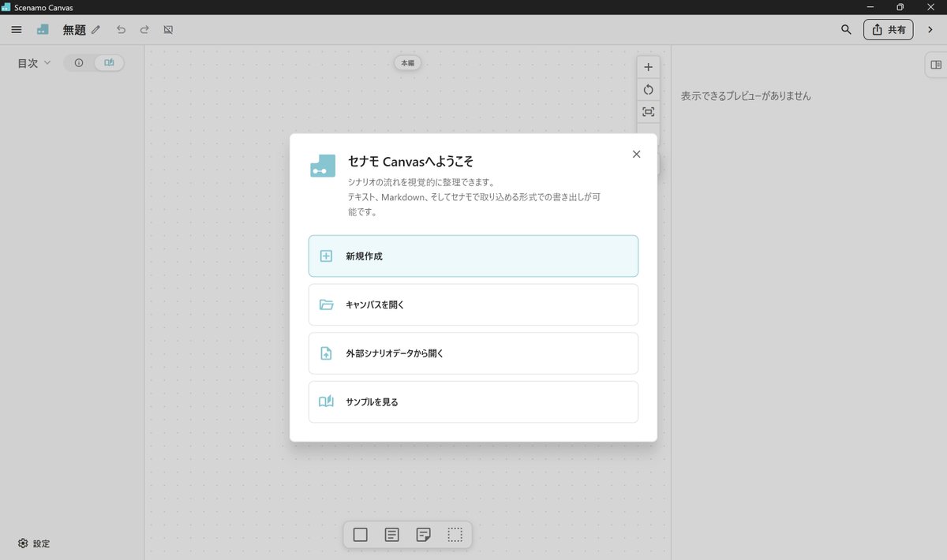This screenshot has height=560, width=947.
Task: Click the 共有 share button
Action: coord(889,29)
